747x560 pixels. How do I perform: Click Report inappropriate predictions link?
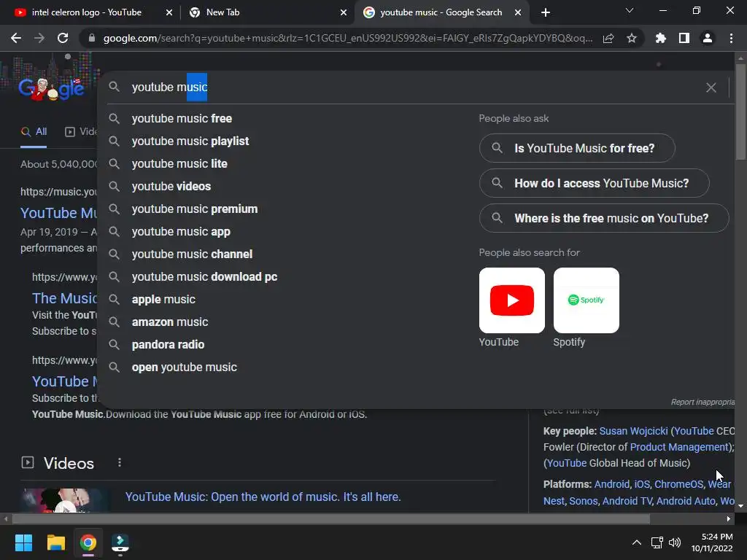click(703, 402)
